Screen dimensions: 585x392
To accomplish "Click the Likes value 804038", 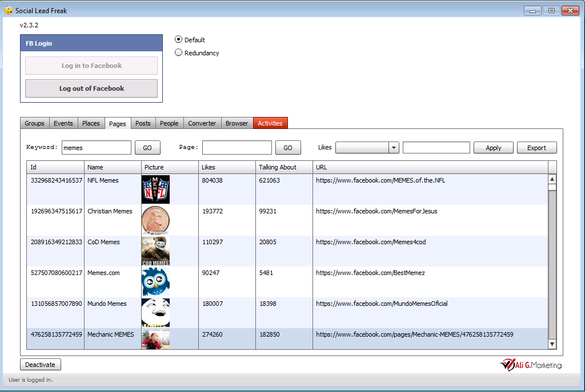I will pyautogui.click(x=212, y=180).
